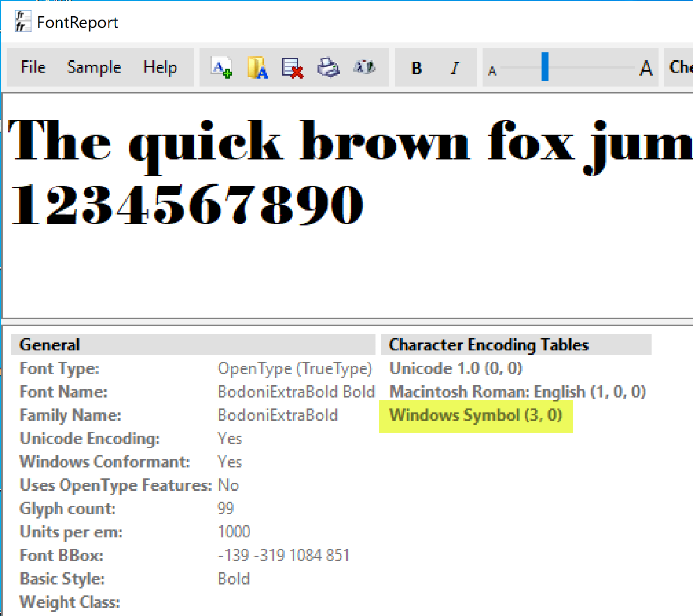The width and height of the screenshot is (693, 616).
Task: Toggle bold sample formatting with B
Action: tap(416, 67)
